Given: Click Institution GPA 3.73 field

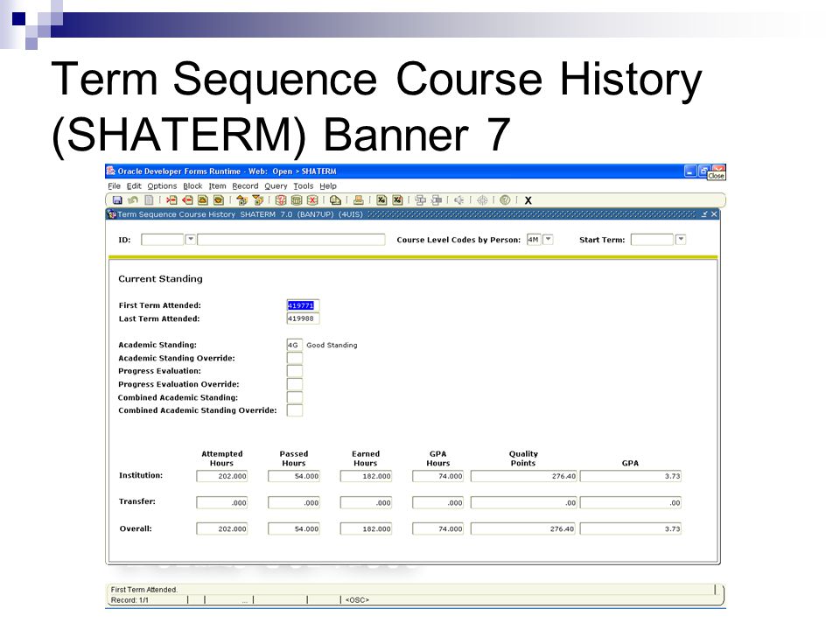Looking at the screenshot, I should coord(631,476).
